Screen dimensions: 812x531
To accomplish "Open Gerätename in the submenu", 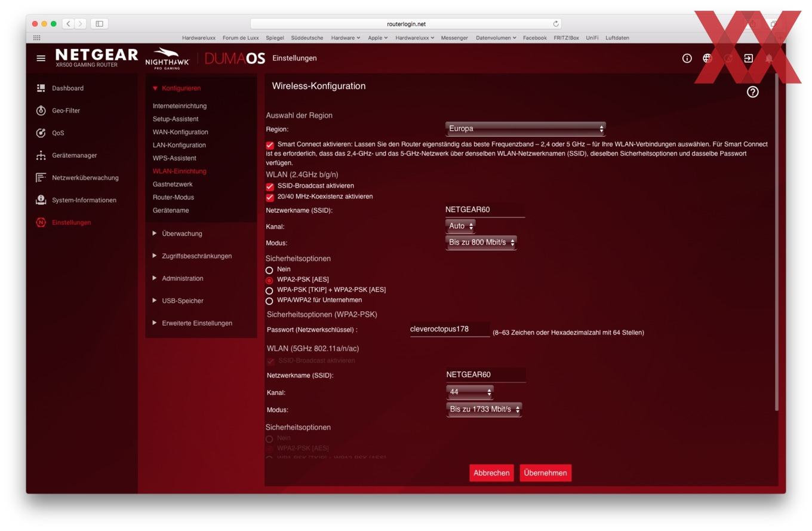I will (171, 210).
